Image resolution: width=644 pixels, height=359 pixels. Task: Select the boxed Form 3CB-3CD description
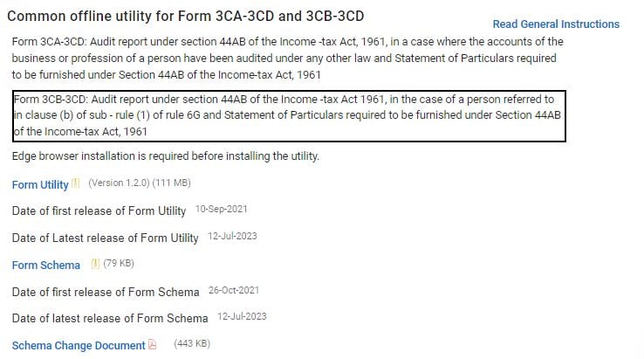[x=288, y=115]
